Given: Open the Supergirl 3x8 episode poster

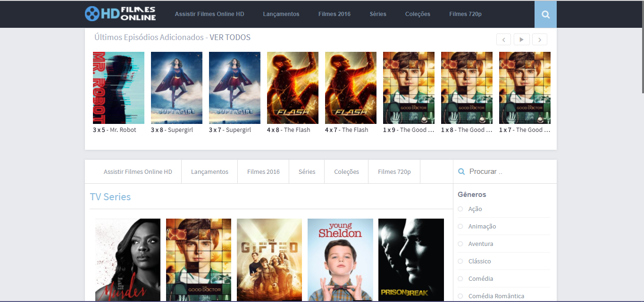Looking at the screenshot, I should pos(176,88).
